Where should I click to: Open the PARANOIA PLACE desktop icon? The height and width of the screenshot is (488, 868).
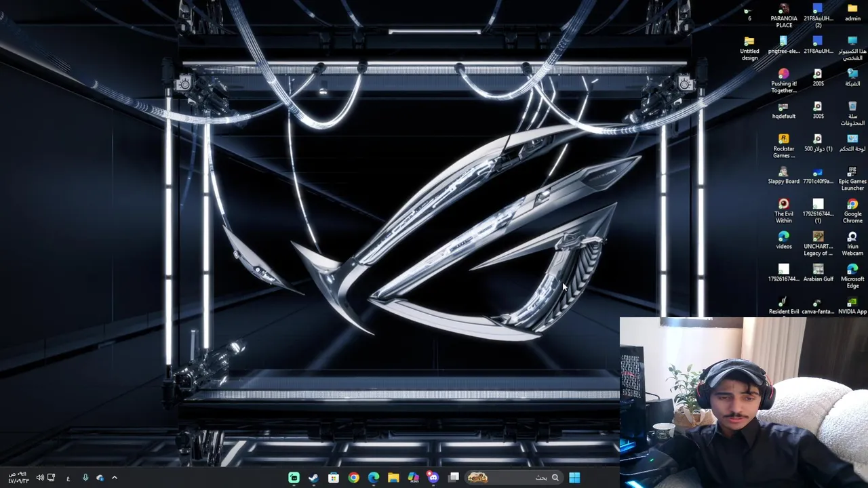(x=784, y=16)
